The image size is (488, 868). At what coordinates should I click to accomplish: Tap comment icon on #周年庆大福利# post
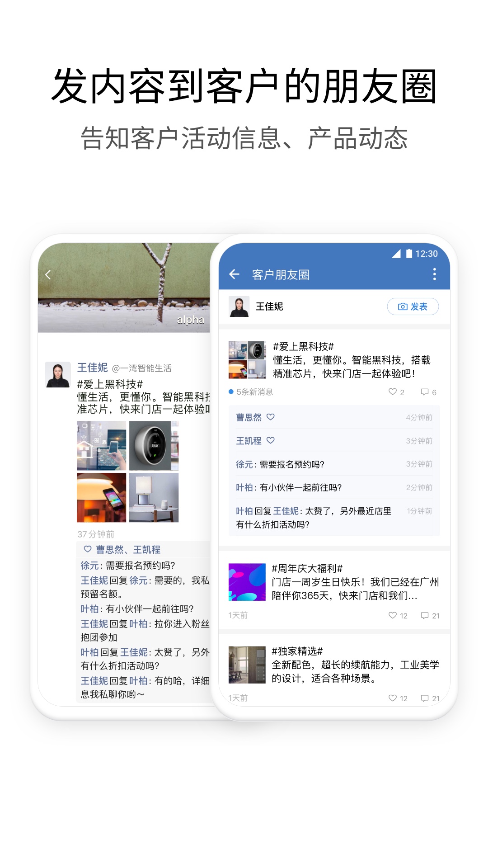[425, 615]
